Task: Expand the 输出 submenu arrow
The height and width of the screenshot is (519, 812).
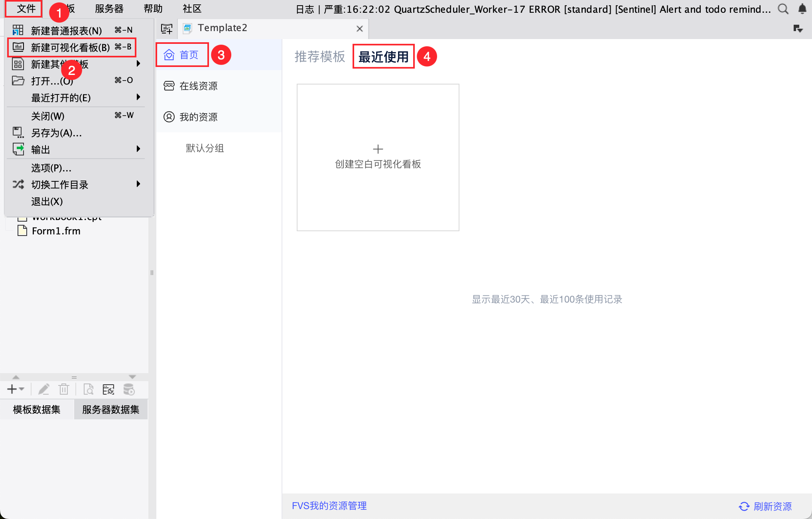Action: click(x=138, y=149)
